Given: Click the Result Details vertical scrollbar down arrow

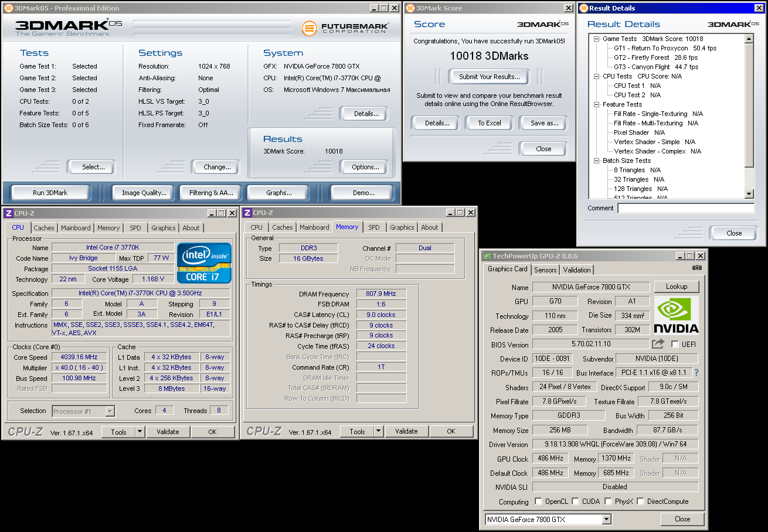Looking at the screenshot, I should (749, 193).
